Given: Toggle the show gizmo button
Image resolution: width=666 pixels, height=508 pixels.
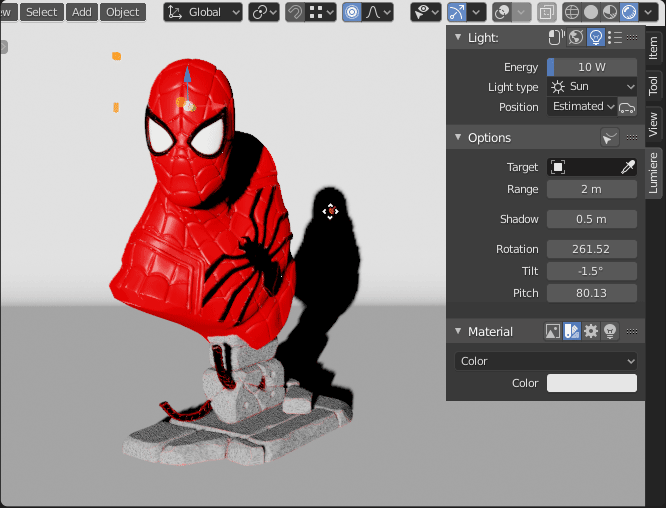Looking at the screenshot, I should point(457,12).
